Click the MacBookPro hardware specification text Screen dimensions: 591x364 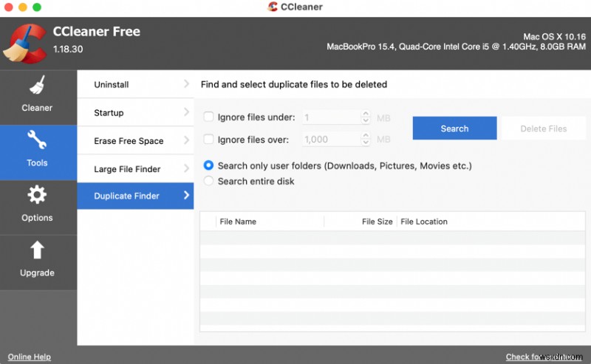tap(456, 47)
